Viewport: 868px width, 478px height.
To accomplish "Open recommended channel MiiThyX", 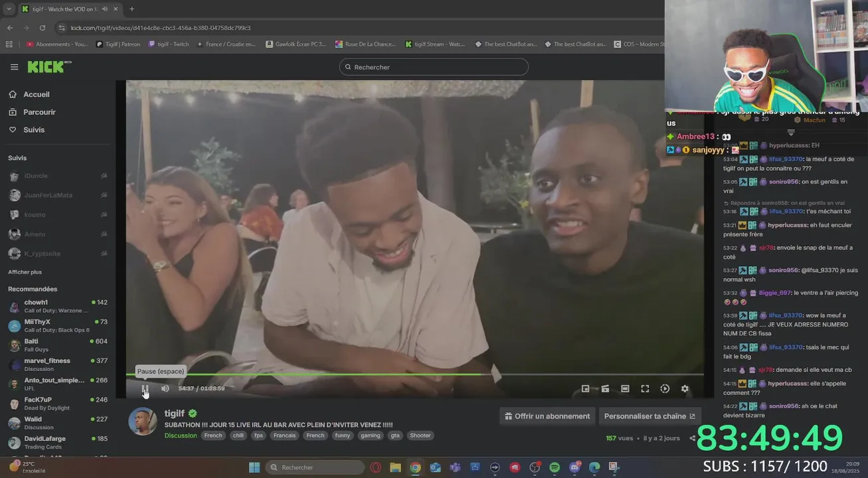I will point(58,325).
